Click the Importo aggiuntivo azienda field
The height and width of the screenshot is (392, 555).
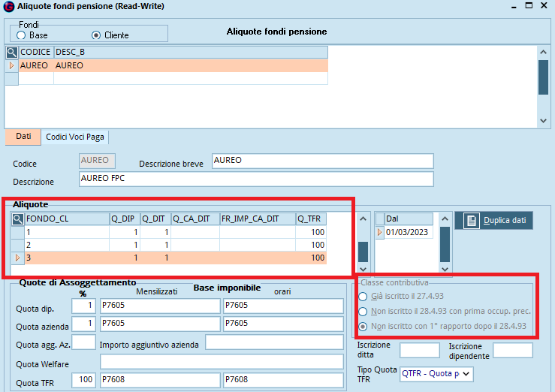[x=274, y=342]
